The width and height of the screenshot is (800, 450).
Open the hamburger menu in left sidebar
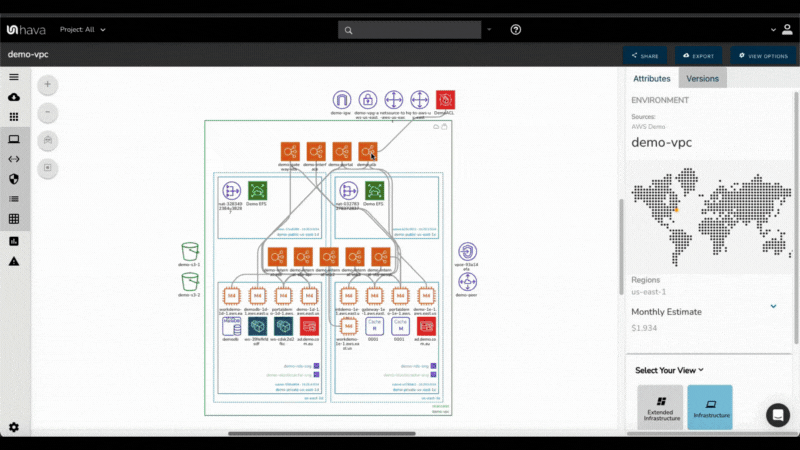pyautogui.click(x=14, y=77)
